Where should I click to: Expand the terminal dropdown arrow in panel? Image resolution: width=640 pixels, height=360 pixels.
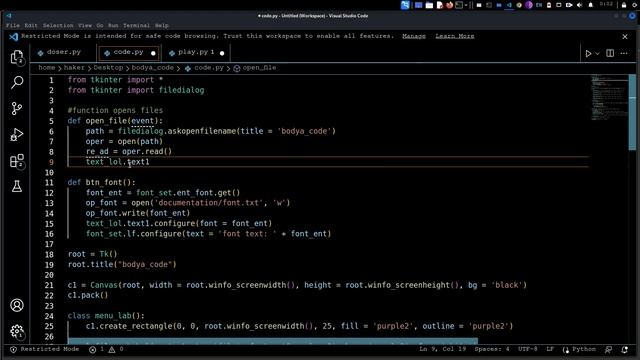point(466,5)
